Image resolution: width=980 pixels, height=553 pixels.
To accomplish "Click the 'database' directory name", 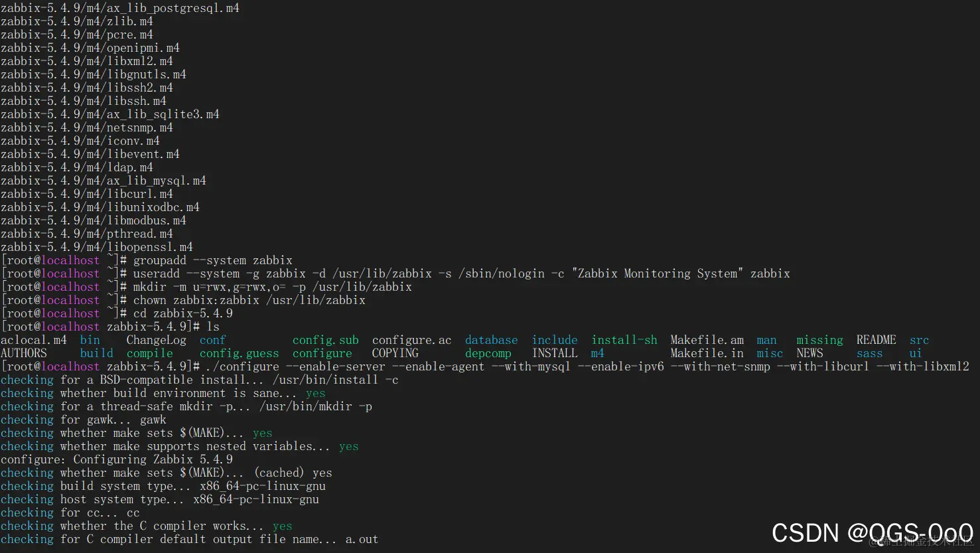I will pos(492,340).
